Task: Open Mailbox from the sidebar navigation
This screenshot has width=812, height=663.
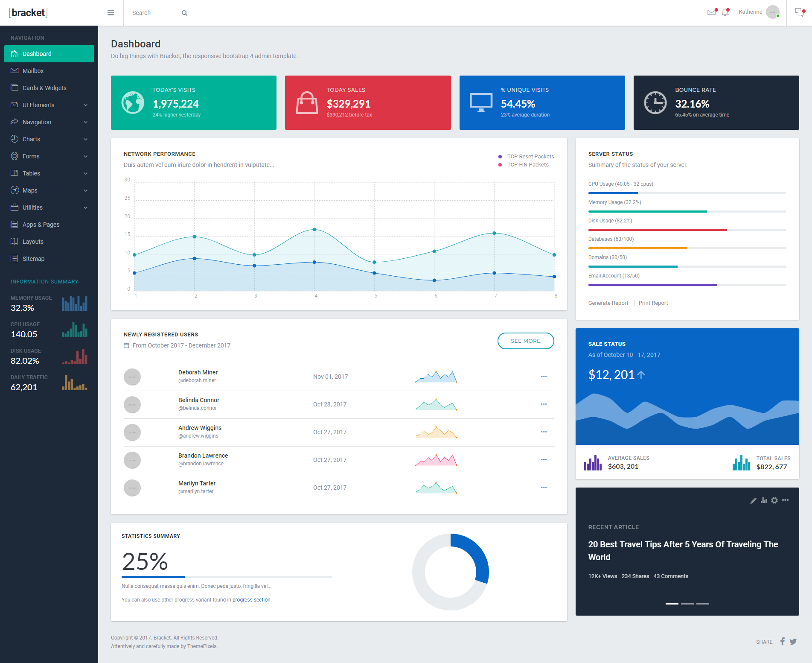Action: pos(49,71)
